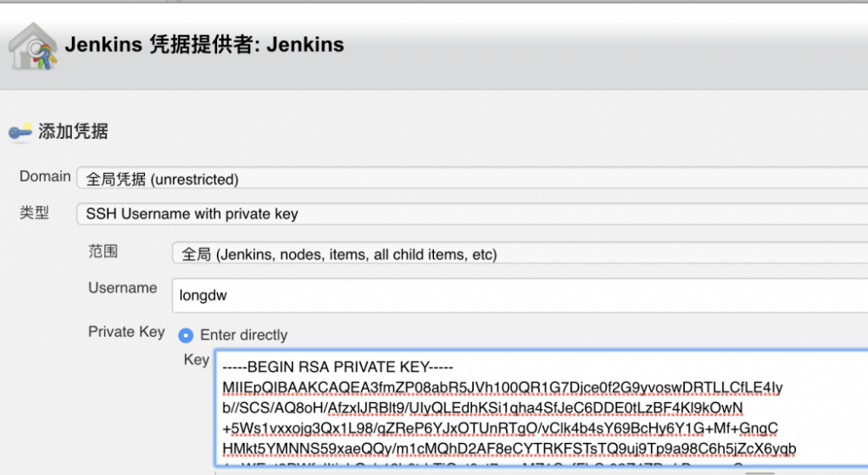
Task: Click the 类型 label
Action: point(35,212)
